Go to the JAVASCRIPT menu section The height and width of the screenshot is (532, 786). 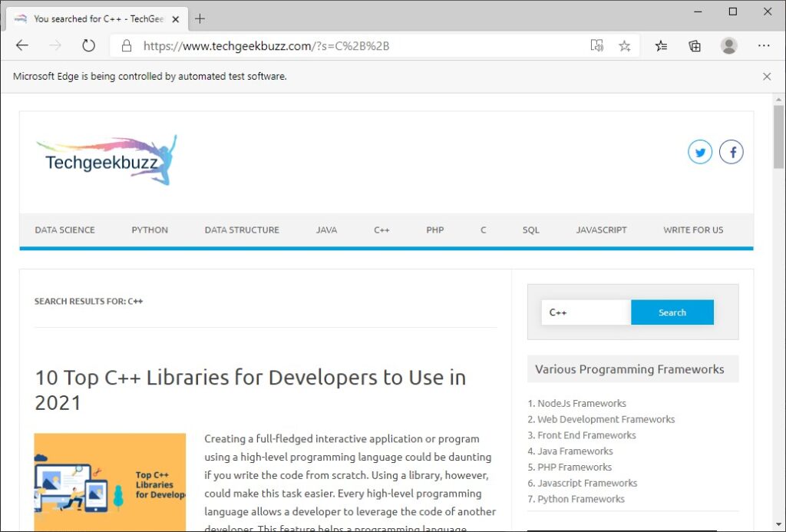coord(601,230)
